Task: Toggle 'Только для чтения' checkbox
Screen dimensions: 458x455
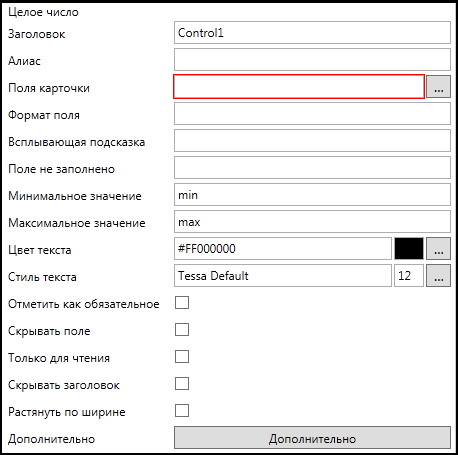Action: 182,357
